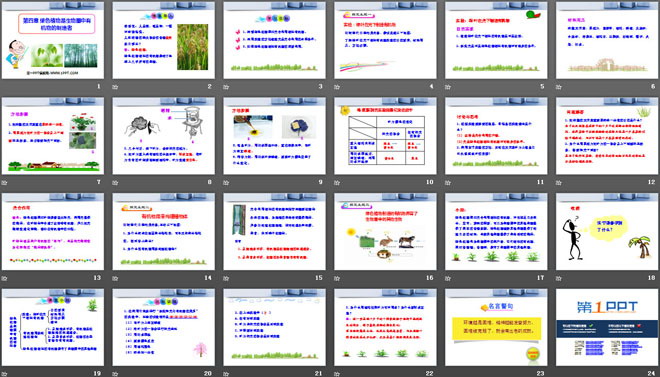Select slide 11 discussion thumbnail
Screen dimensions: 660x377
(x=496, y=136)
